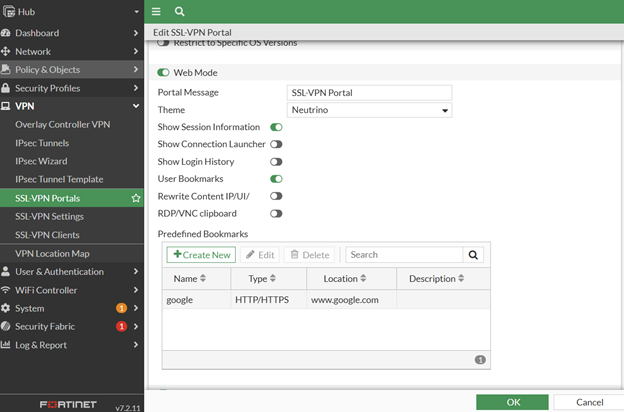Click the Network arrows icon
This screenshot has height=412, width=624.
pyautogui.click(x=6, y=51)
